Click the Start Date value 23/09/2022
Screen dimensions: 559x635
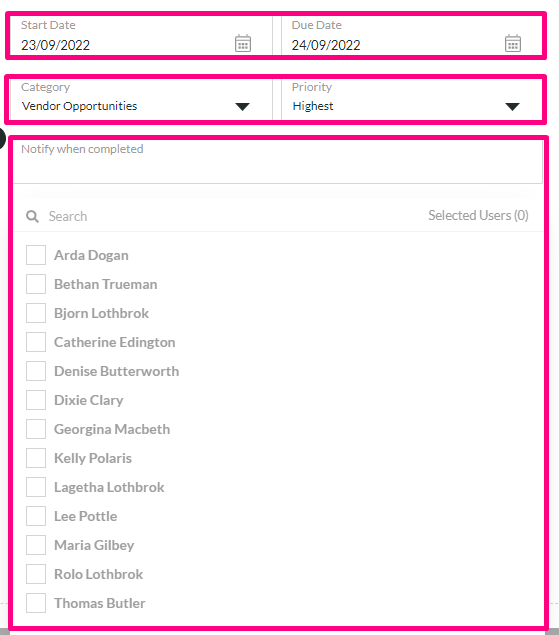pos(55,45)
